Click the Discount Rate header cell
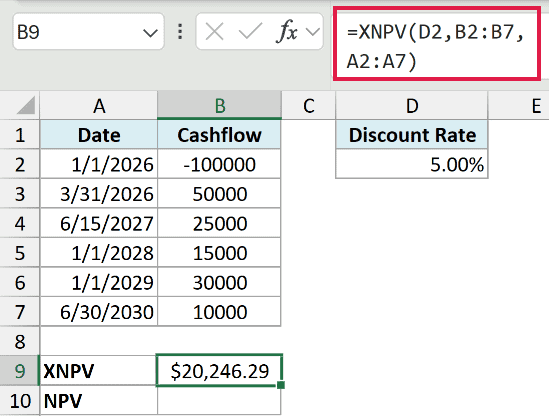The height and width of the screenshot is (416, 549). [x=412, y=135]
